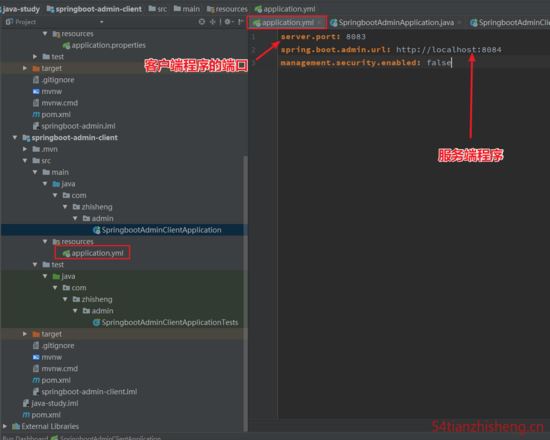Click the application.yml file icon in client resources
The image size is (550, 440).
point(66,253)
